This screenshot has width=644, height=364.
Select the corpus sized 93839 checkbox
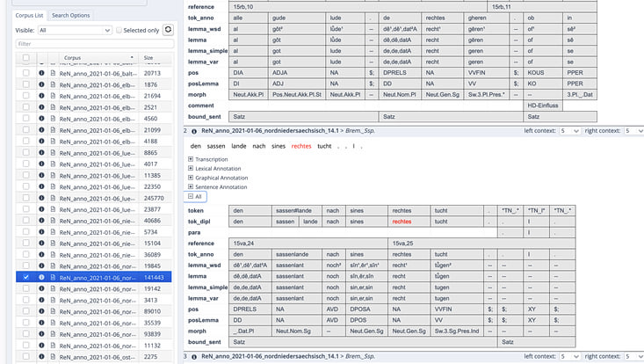point(25,334)
